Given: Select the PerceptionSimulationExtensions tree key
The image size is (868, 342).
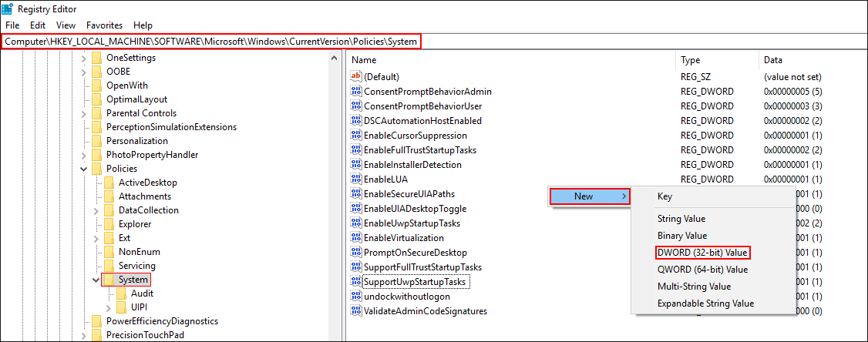Looking at the screenshot, I should point(172,127).
